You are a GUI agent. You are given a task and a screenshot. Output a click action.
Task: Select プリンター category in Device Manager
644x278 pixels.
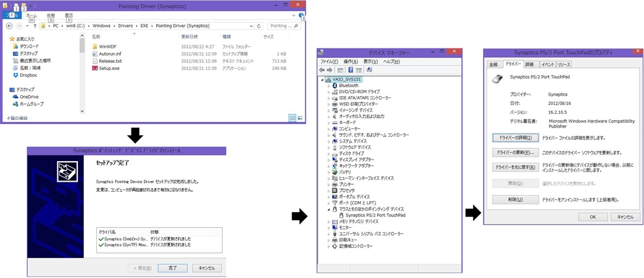click(347, 184)
